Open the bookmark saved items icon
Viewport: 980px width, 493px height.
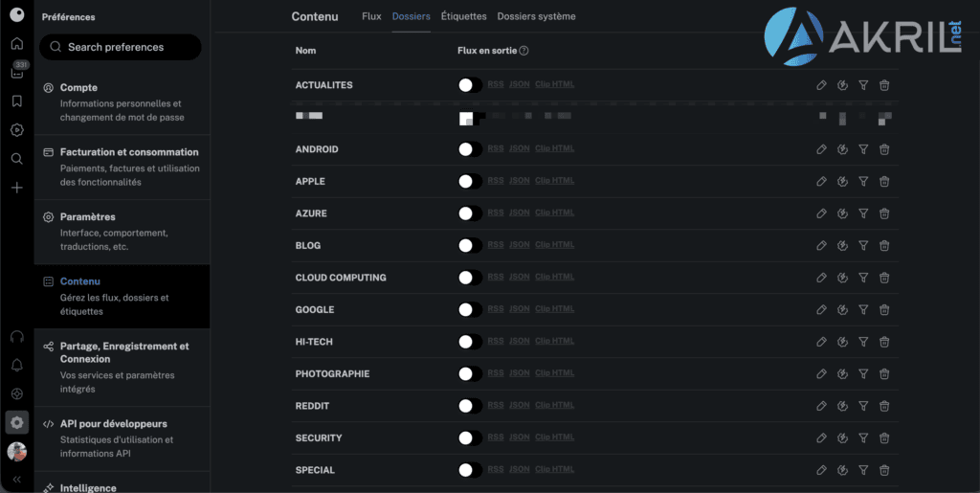coord(17,101)
